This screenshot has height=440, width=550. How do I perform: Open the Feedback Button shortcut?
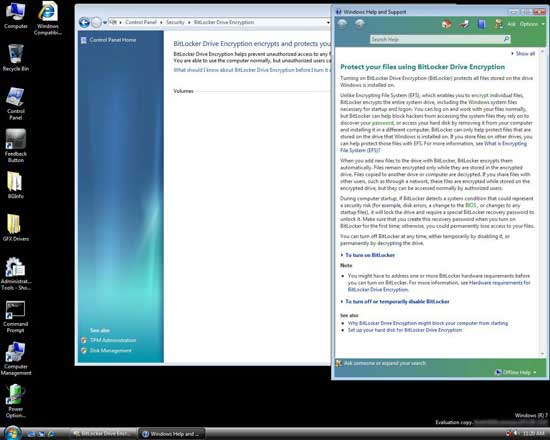15,146
